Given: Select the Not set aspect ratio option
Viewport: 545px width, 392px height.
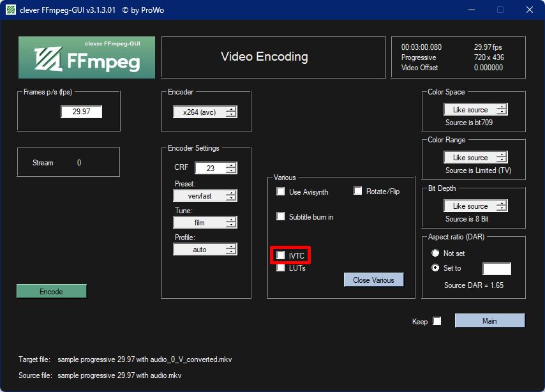Looking at the screenshot, I should click(435, 253).
